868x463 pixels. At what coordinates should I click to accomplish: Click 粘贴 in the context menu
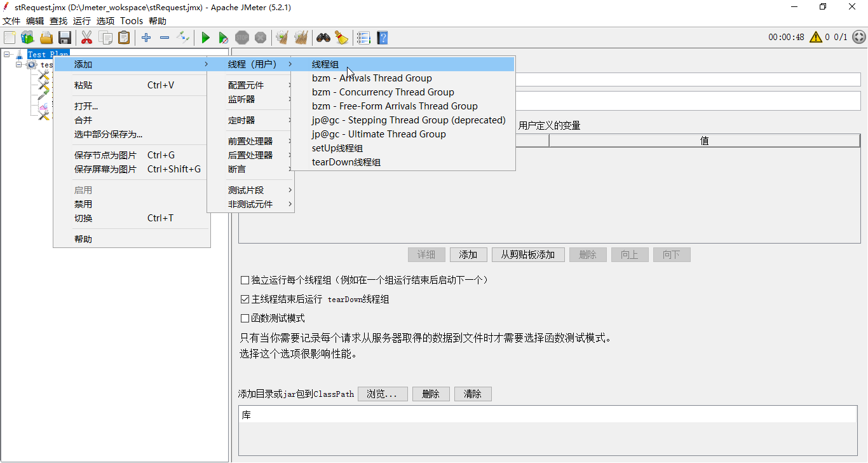pos(132,85)
